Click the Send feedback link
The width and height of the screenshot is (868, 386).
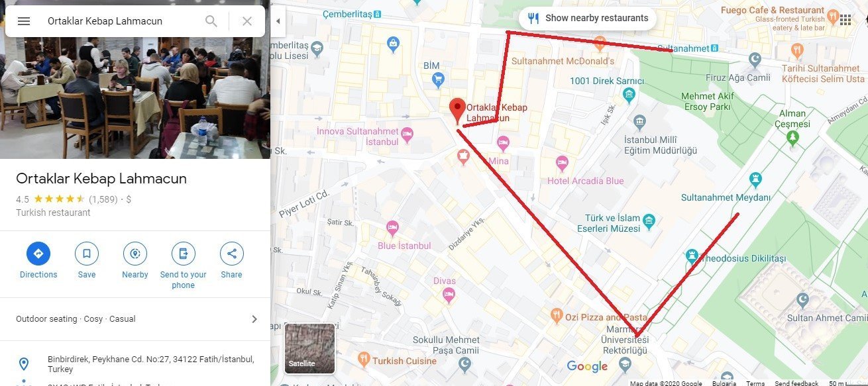click(796, 383)
